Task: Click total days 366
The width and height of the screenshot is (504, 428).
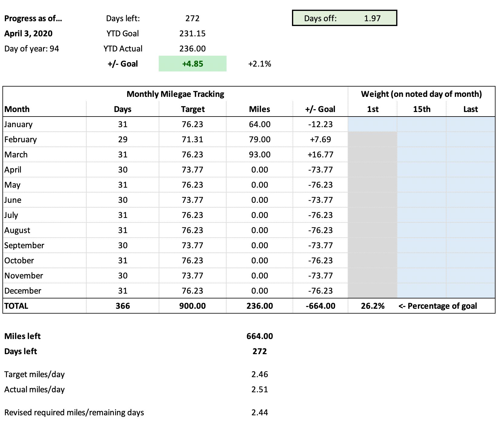Action: tap(123, 306)
